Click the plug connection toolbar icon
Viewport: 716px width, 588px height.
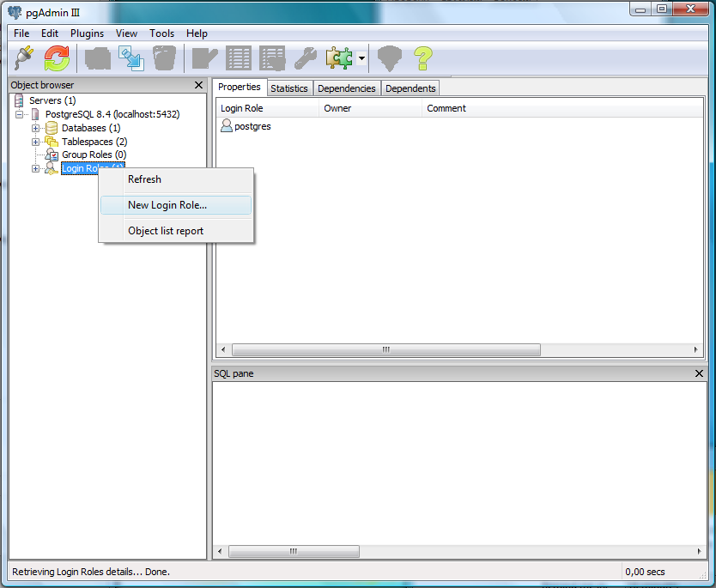[x=24, y=58]
